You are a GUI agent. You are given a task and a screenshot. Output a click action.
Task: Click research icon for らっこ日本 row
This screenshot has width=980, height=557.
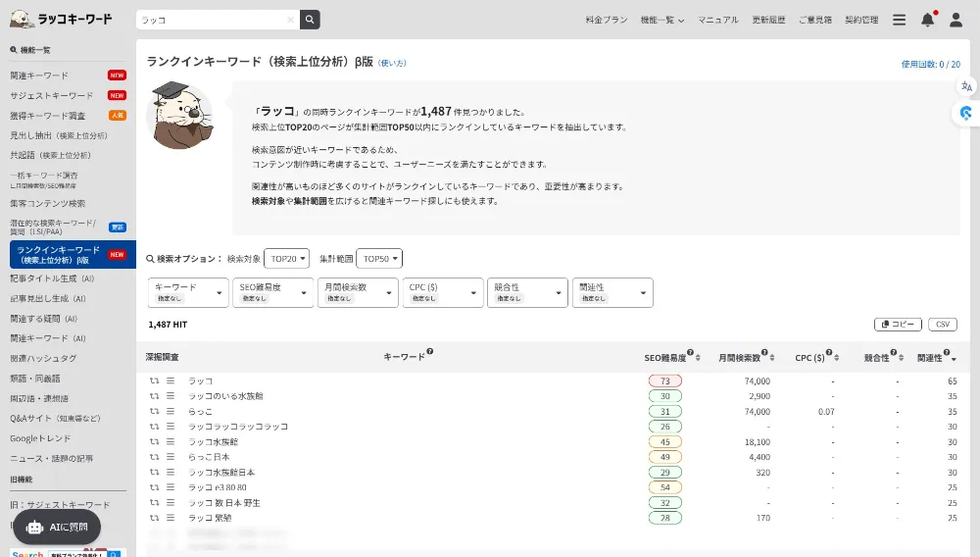click(x=155, y=457)
